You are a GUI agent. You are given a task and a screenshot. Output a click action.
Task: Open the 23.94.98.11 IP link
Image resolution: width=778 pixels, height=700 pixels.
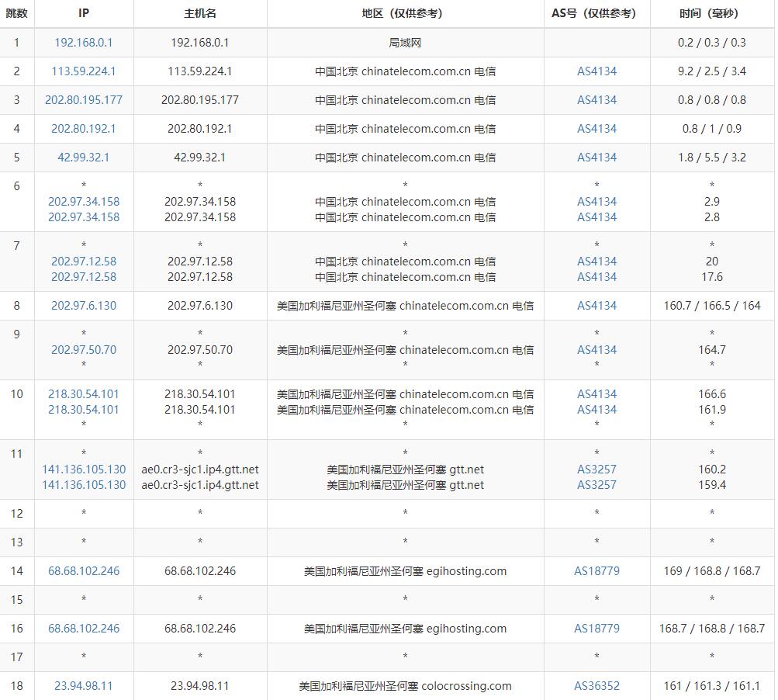(x=83, y=686)
